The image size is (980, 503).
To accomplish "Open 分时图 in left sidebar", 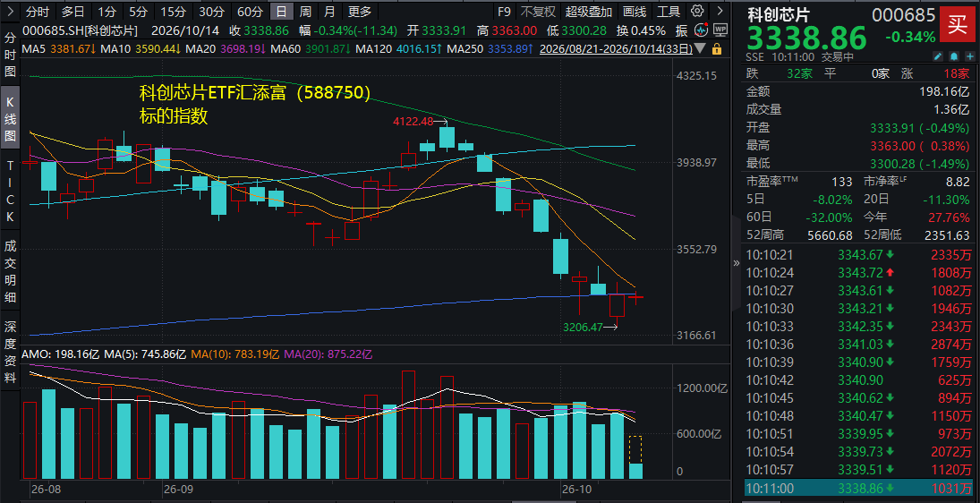I will tap(10, 55).
